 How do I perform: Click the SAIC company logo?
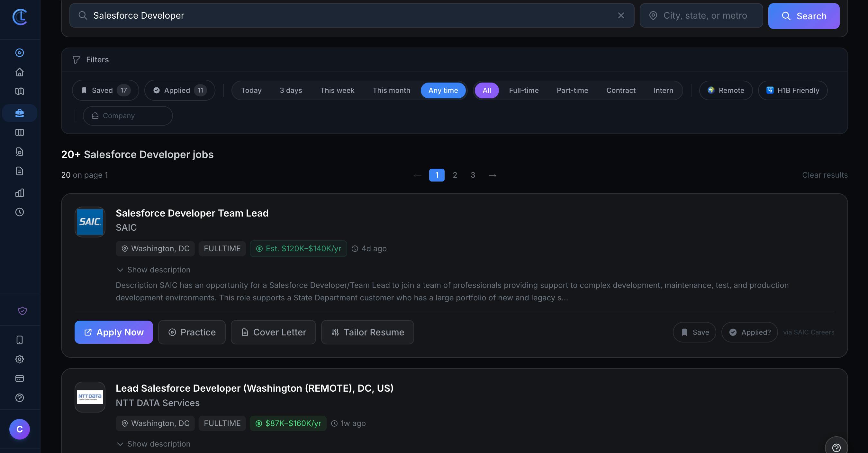90,222
